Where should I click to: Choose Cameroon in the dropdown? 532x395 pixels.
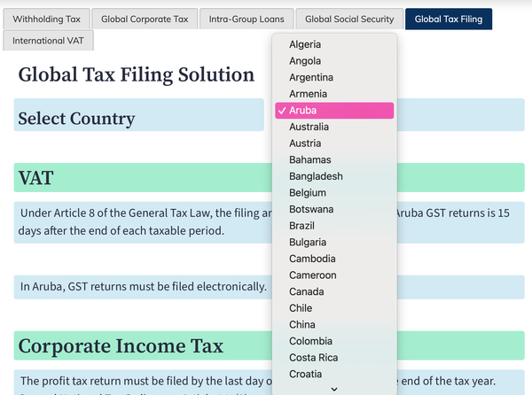coord(334,275)
